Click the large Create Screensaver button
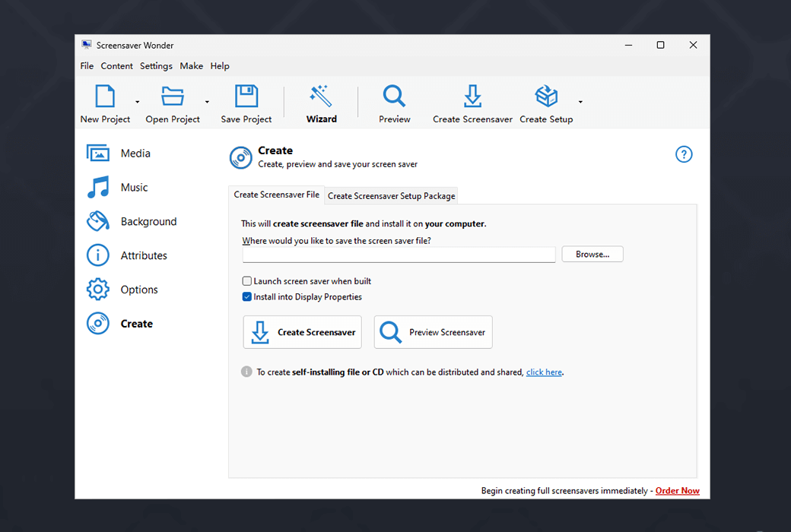 coord(302,332)
